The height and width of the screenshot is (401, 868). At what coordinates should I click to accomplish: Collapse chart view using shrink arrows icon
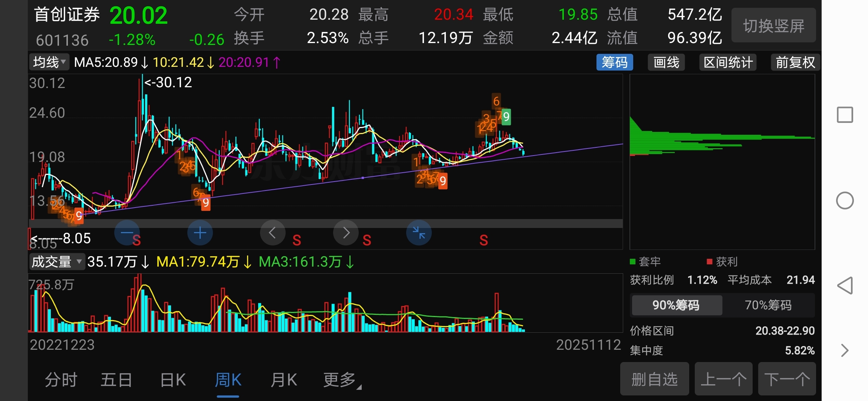tap(419, 233)
